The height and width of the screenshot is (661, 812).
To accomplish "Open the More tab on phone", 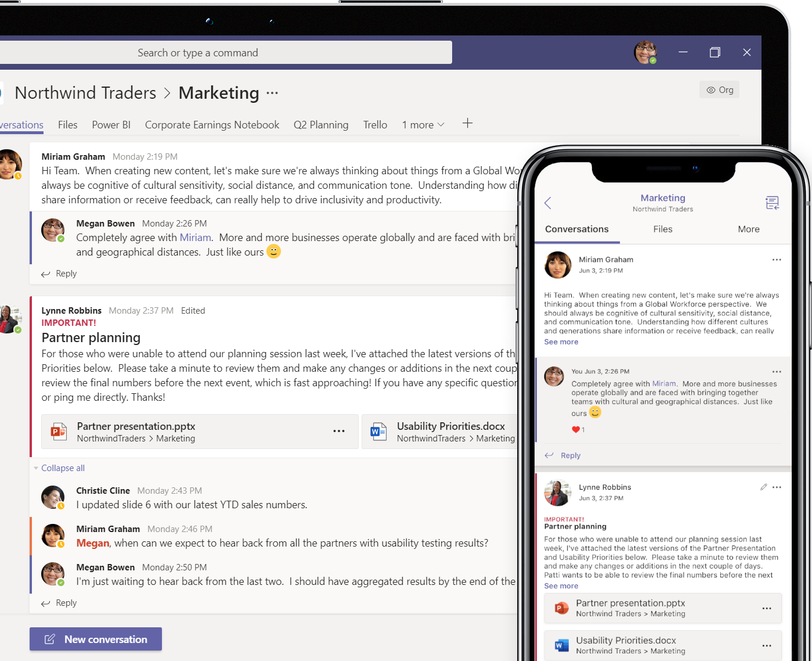I will click(x=749, y=229).
